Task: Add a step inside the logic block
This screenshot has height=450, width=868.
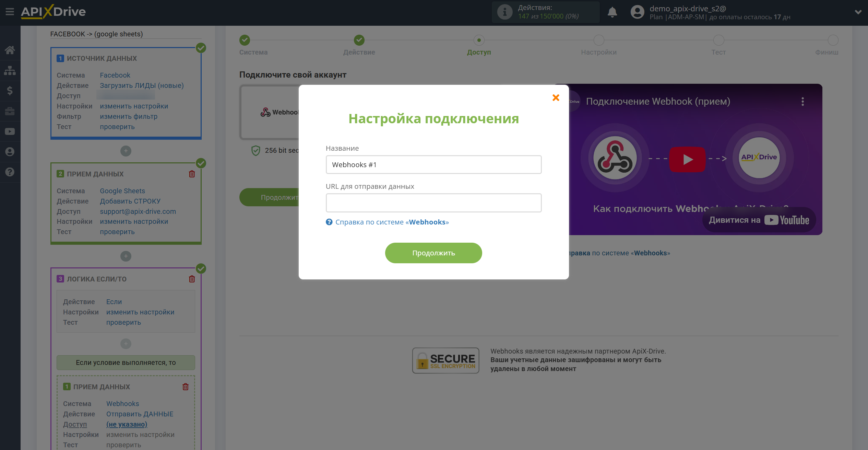Action: [x=126, y=344]
